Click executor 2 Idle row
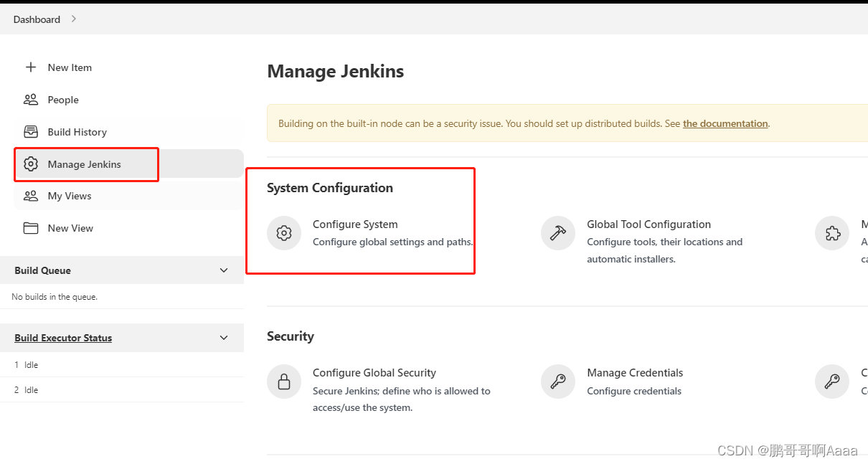This screenshot has width=868, height=464. tap(122, 390)
